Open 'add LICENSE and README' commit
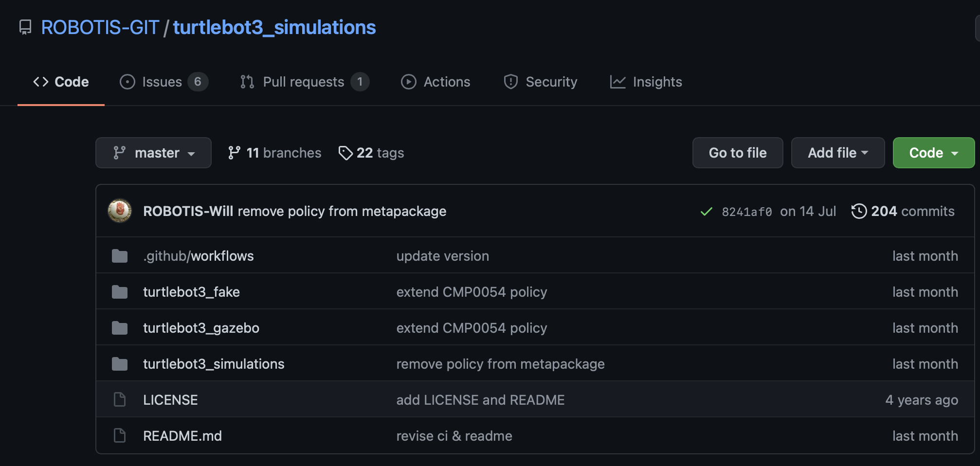 coord(481,400)
